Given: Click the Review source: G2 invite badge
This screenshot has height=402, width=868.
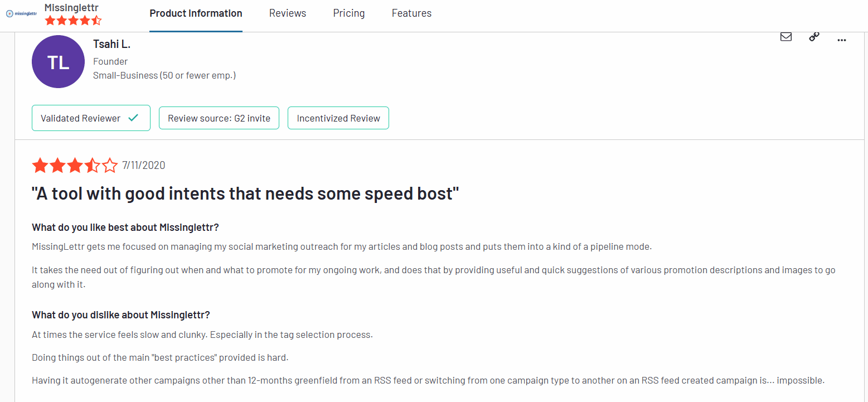Looking at the screenshot, I should point(219,118).
